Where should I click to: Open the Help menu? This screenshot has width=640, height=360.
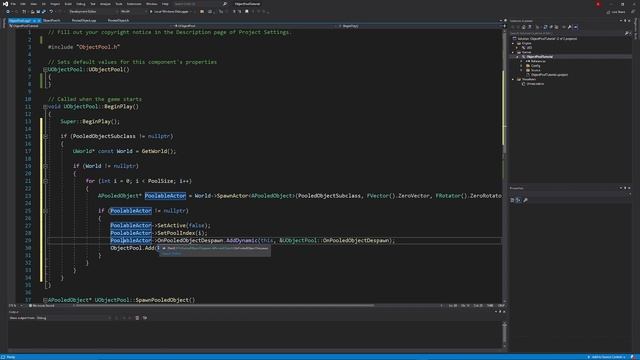(165, 4)
